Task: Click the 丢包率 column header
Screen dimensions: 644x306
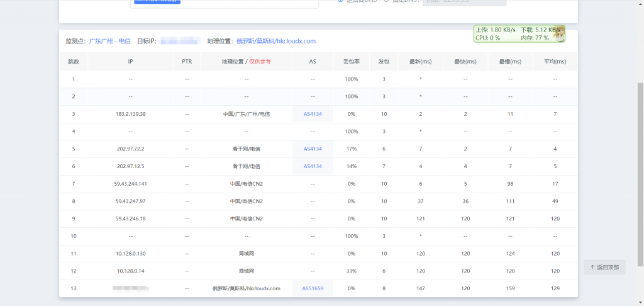Action: pos(352,62)
